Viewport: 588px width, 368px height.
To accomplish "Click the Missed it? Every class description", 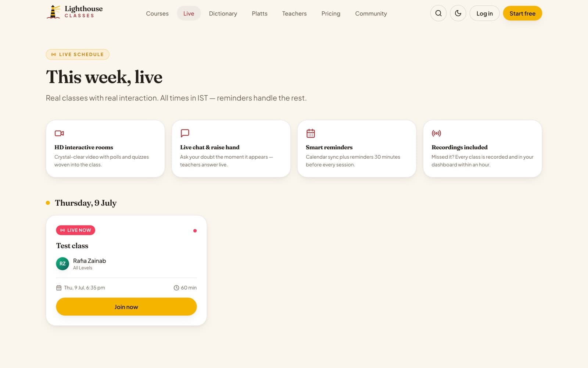I will tap(482, 161).
